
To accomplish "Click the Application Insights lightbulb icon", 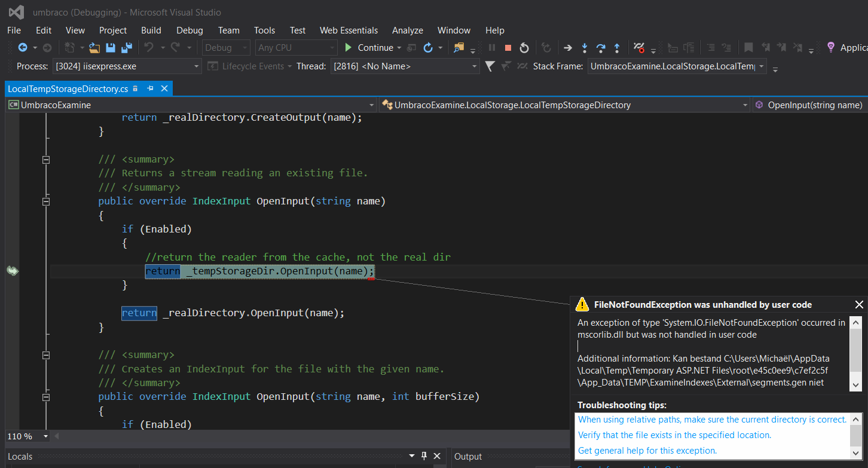I will (830, 47).
